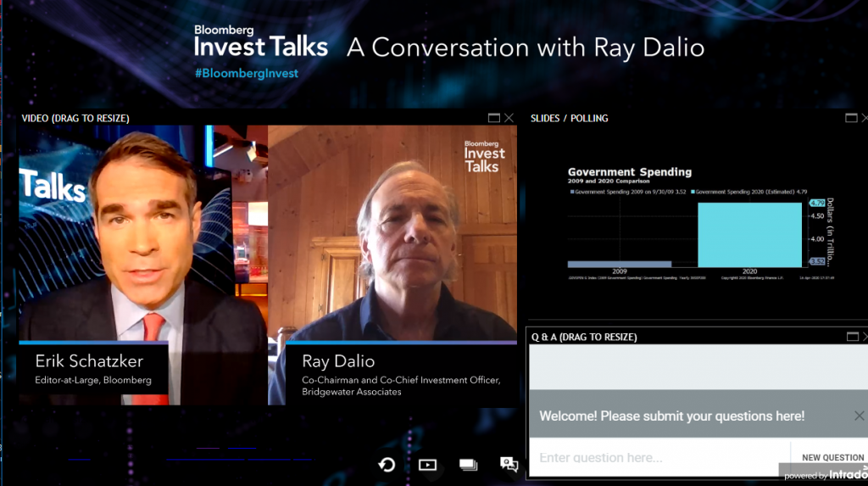Click the NEW QUESTION button
The width and height of the screenshot is (868, 486).
832,458
